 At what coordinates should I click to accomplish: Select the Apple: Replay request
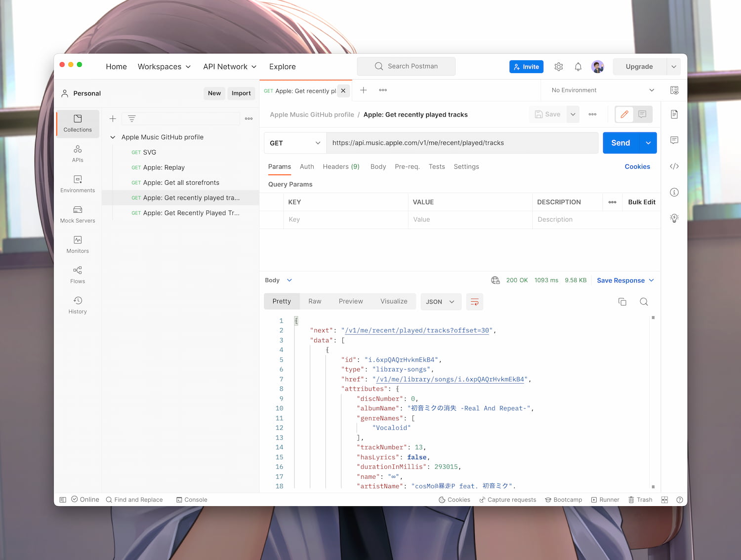[x=164, y=168]
